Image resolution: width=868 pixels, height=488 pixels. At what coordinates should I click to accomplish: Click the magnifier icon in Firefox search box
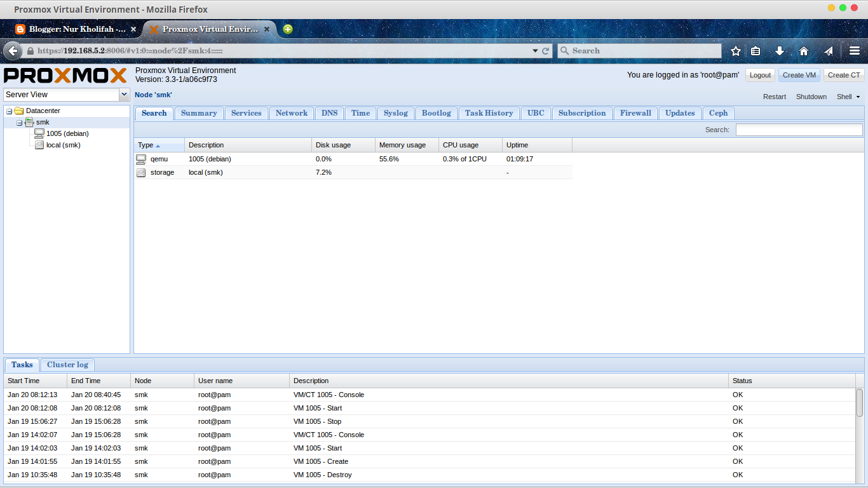(x=564, y=51)
